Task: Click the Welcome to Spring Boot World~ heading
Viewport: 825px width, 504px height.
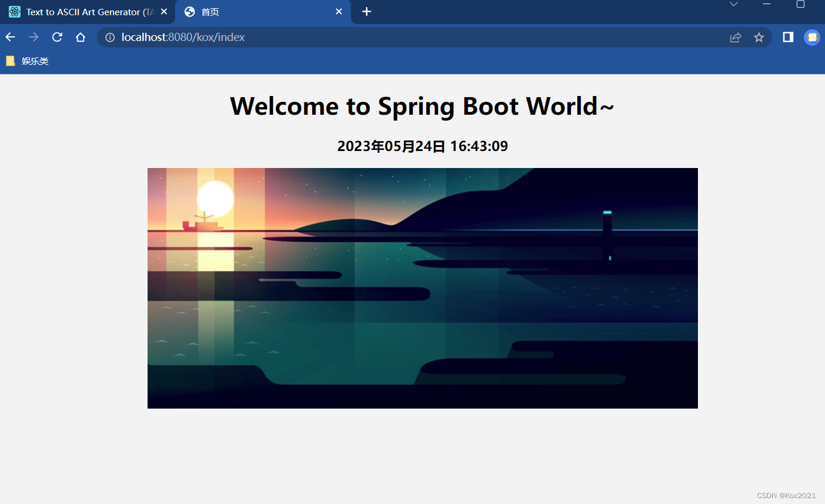Action: click(422, 107)
